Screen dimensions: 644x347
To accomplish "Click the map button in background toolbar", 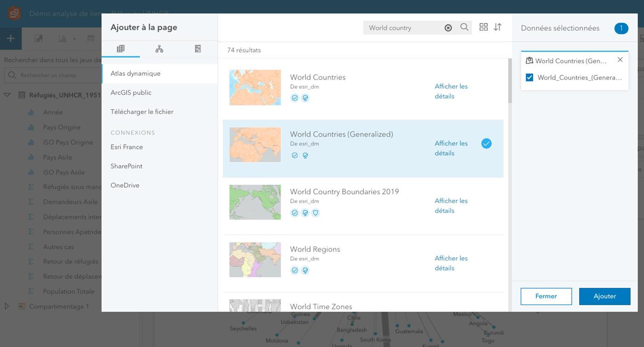I will pos(39,39).
